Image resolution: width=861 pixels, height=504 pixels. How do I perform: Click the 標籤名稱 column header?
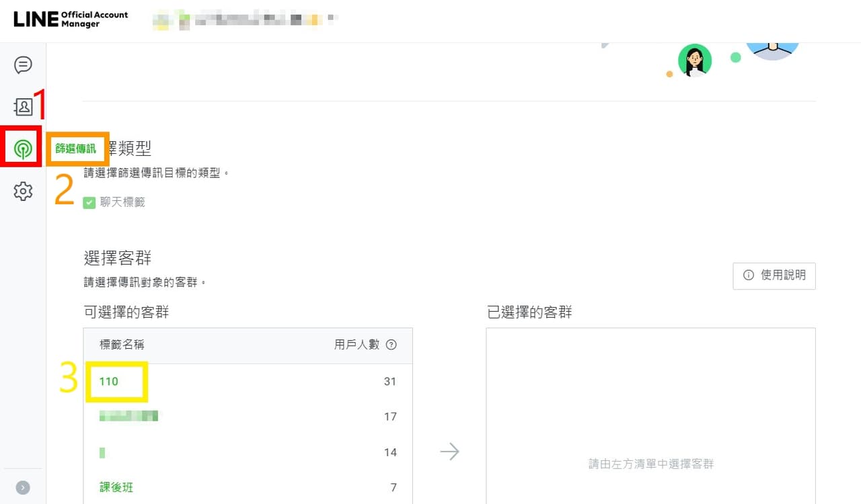point(122,345)
